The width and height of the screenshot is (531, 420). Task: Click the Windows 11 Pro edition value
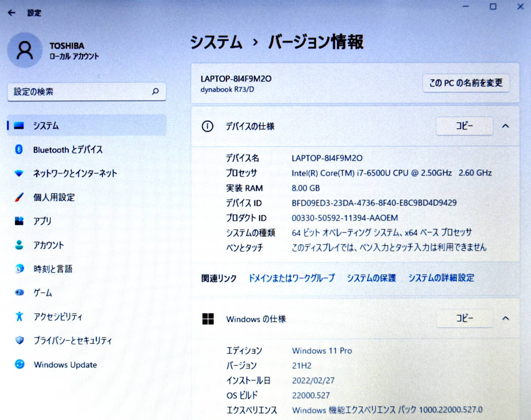(322, 351)
